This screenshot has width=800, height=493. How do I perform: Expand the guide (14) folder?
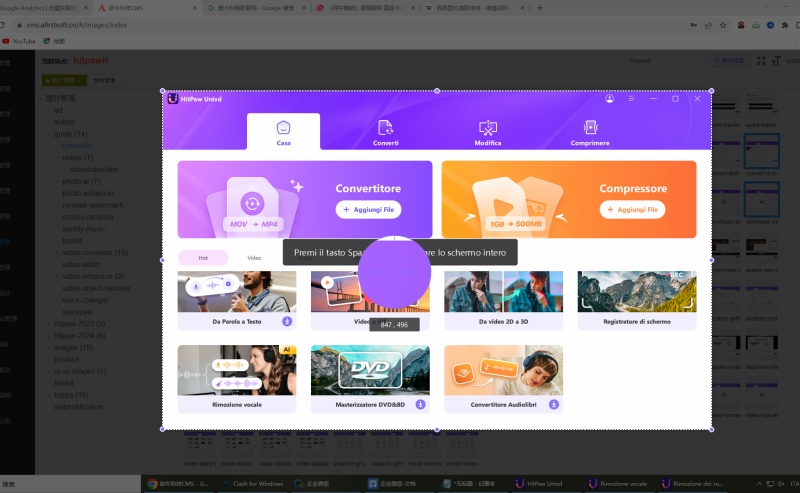click(x=49, y=134)
